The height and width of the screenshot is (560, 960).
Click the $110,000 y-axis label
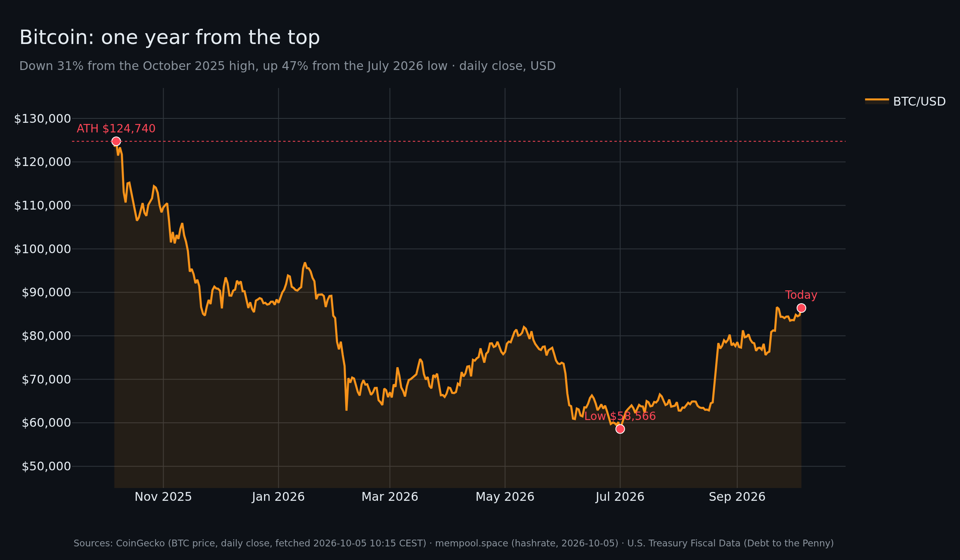click(42, 206)
